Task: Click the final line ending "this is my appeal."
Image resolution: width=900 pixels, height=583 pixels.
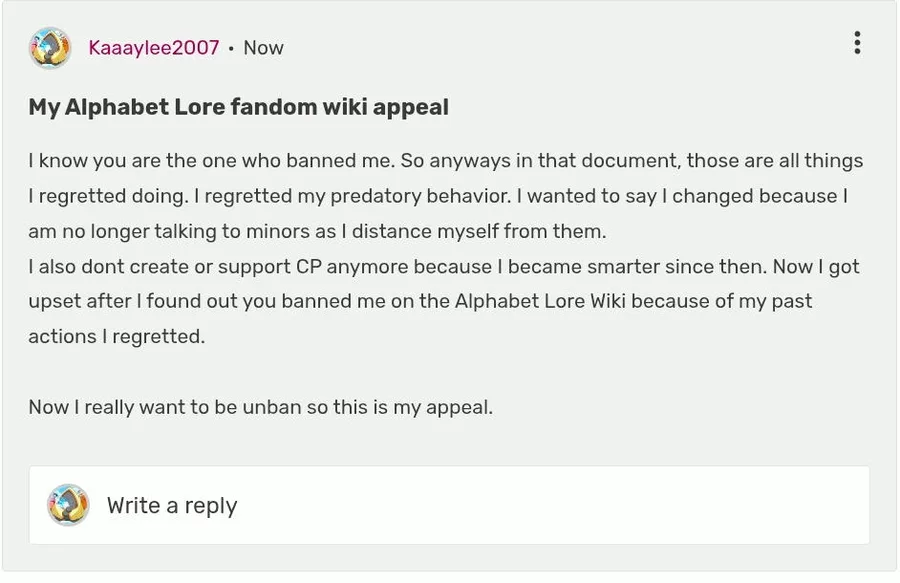Action: coord(260,408)
